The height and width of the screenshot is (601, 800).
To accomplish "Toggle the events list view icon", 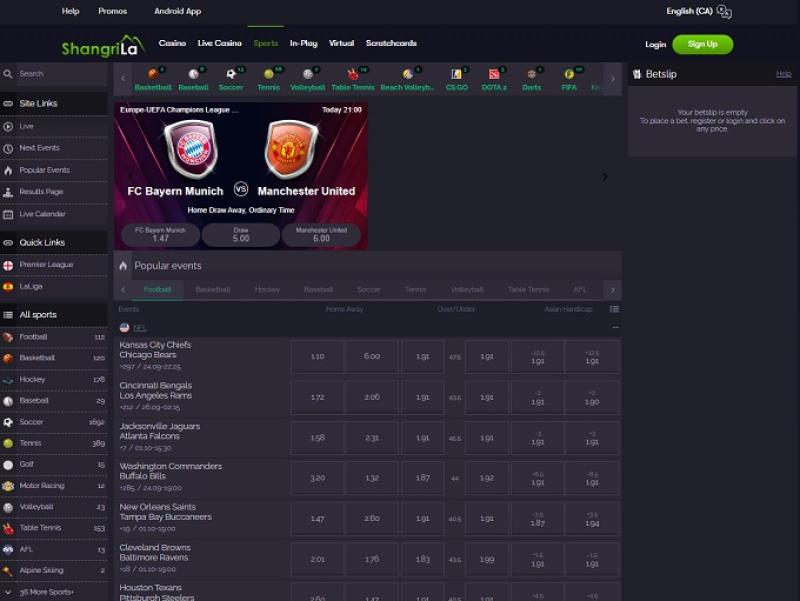I will tap(614, 309).
